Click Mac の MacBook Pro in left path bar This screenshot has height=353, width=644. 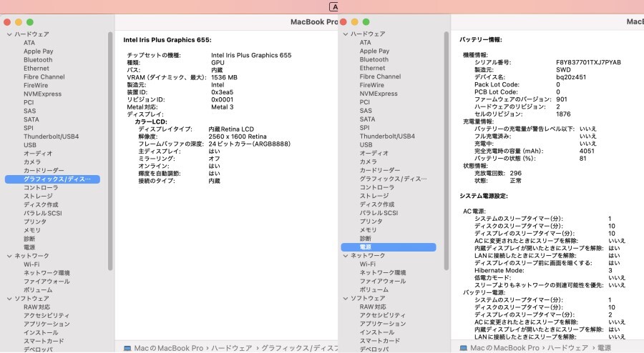(168, 348)
